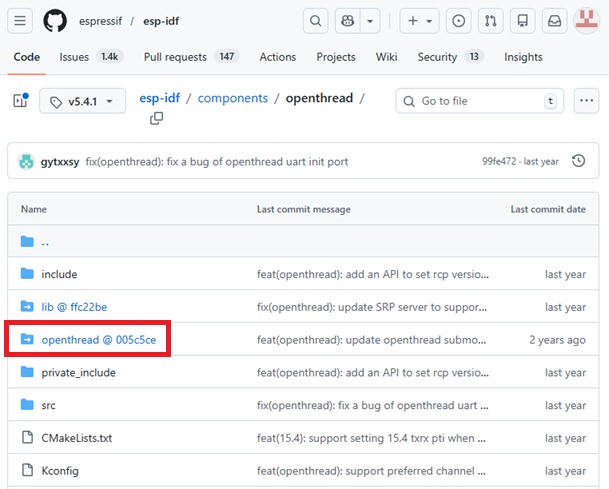Open the Kconfig file
The width and height of the screenshot is (609, 489).
coord(60,471)
